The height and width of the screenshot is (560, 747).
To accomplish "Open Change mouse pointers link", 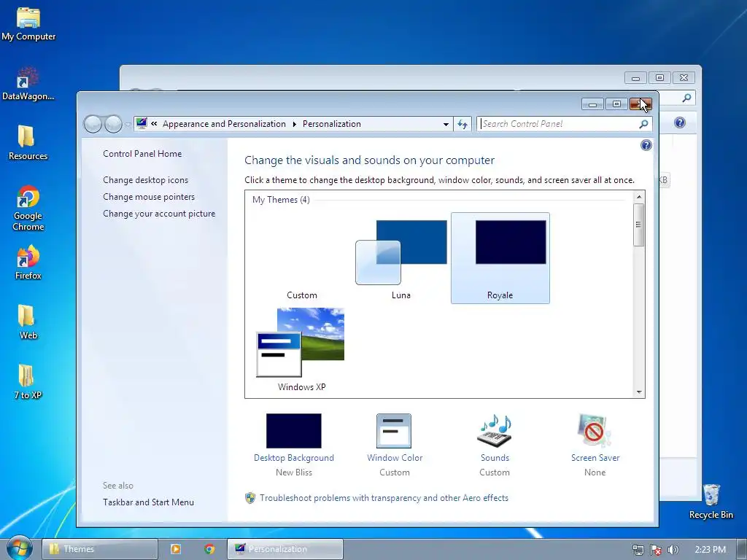I will [x=149, y=197].
